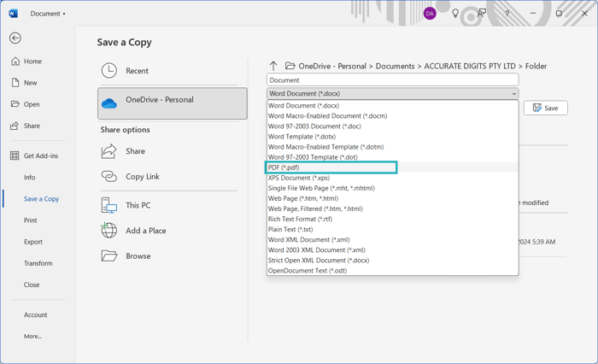The width and height of the screenshot is (598, 364).
Task: Open the Transform menu item
Action: tap(38, 263)
